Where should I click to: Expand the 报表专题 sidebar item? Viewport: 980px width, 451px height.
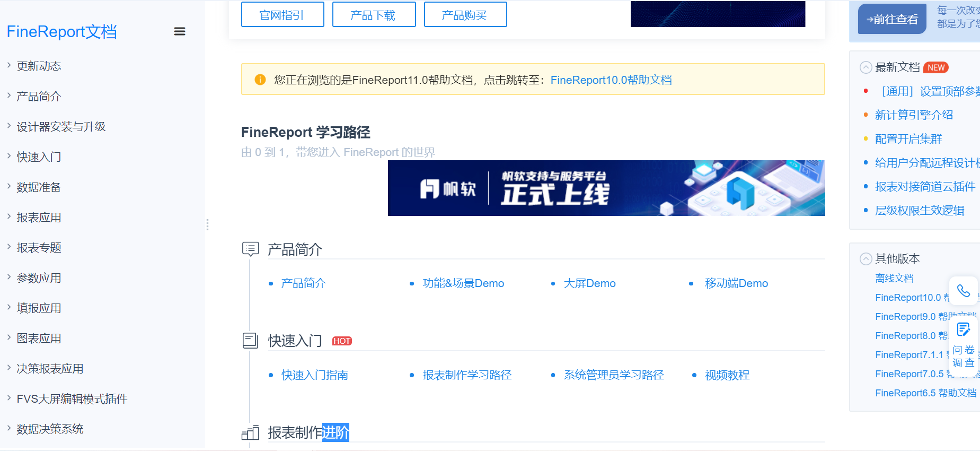[9, 247]
